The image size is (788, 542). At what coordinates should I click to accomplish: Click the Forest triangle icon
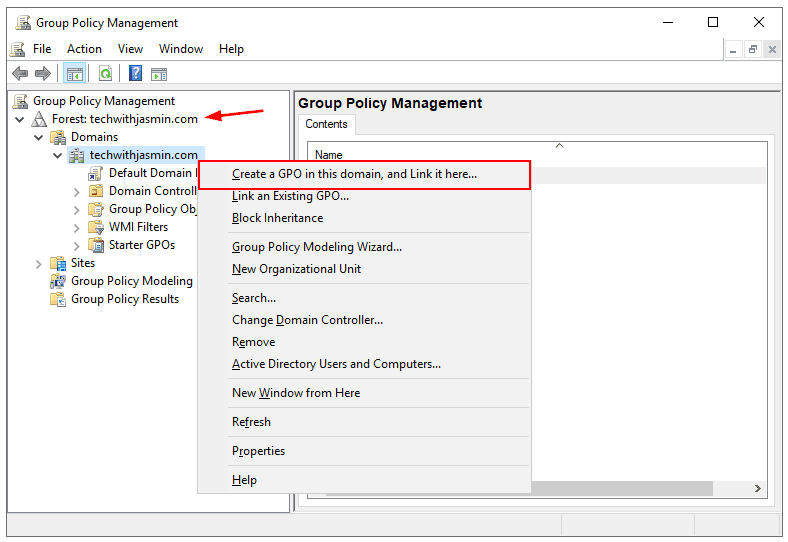pos(39,119)
